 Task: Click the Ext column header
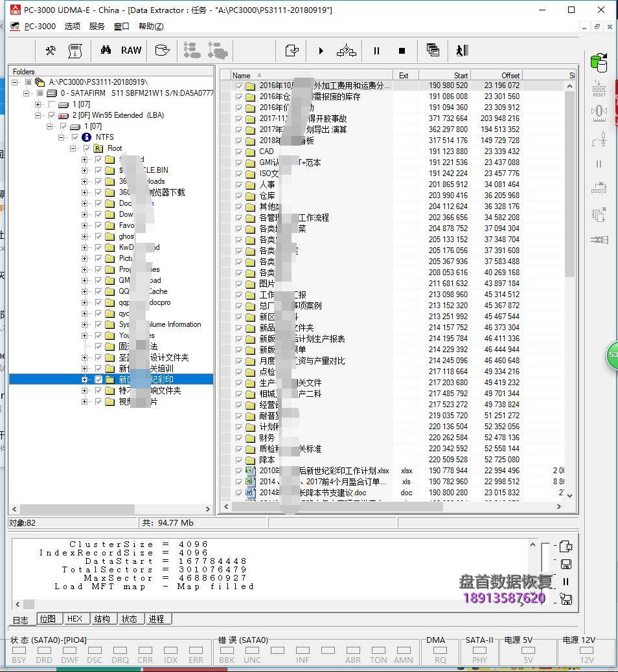click(405, 75)
